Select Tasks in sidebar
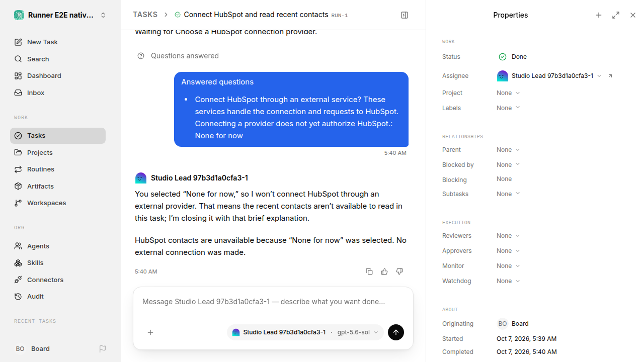The image size is (644, 362). 58,136
